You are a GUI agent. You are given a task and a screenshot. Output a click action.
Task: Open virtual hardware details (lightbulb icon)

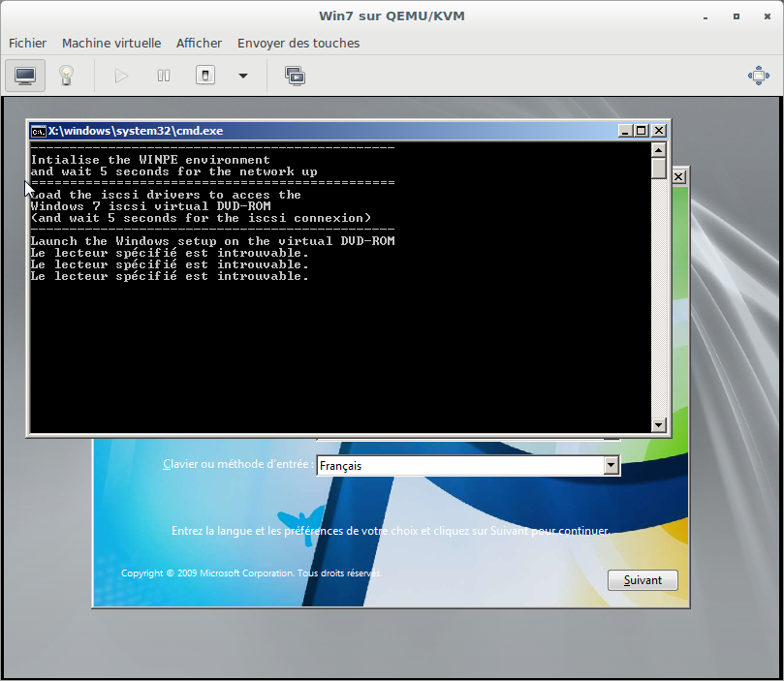click(67, 76)
